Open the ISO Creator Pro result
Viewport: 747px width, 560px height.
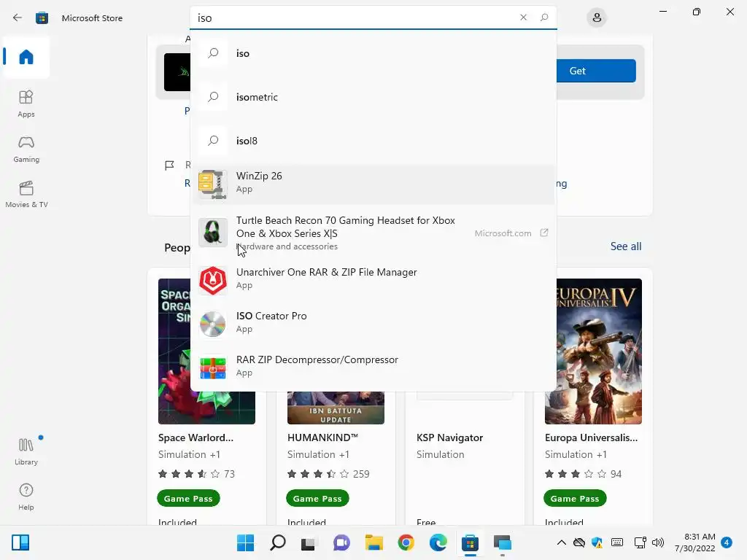tap(373, 324)
